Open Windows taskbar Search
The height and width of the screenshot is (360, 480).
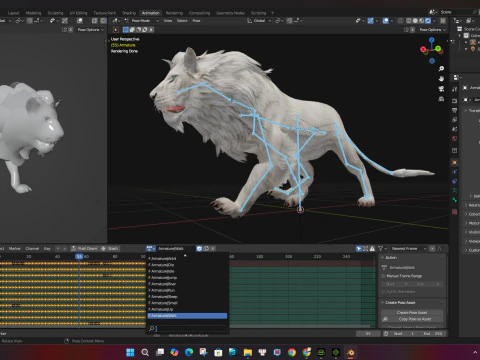pos(145,352)
